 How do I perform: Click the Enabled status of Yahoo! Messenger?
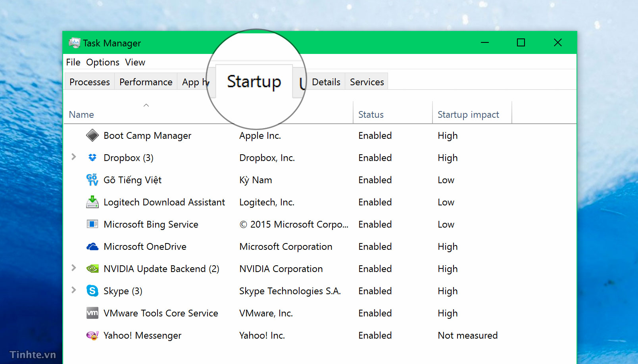pos(375,335)
